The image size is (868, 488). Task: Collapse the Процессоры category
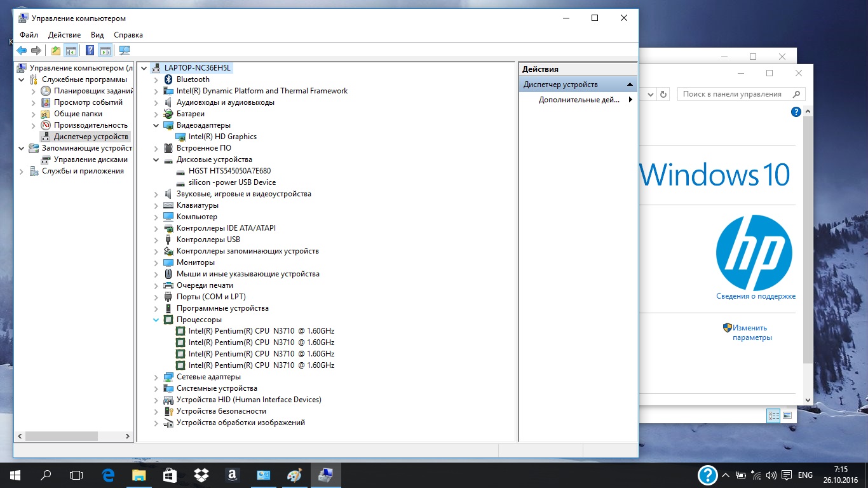(156, 320)
